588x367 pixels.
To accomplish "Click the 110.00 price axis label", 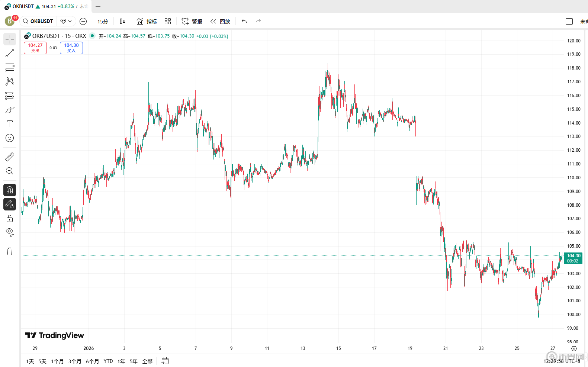I will 573,178.
